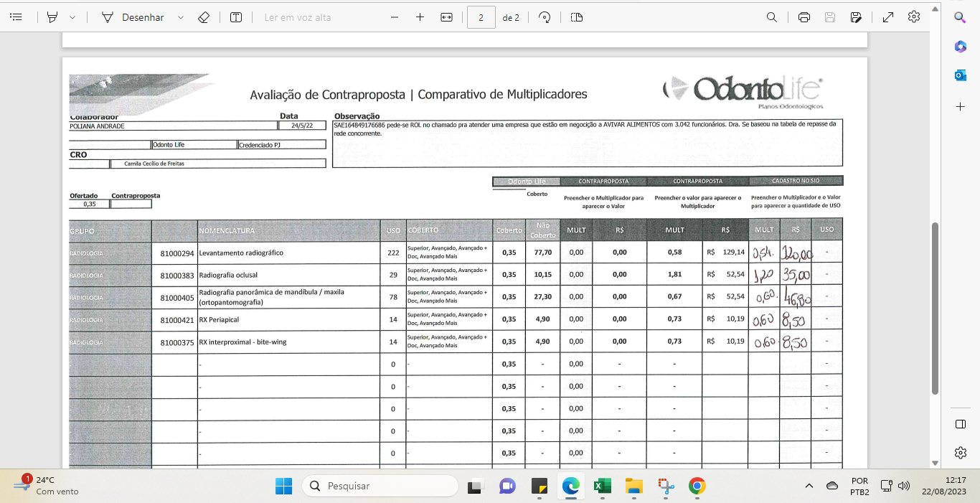Click the page number field

point(481,17)
